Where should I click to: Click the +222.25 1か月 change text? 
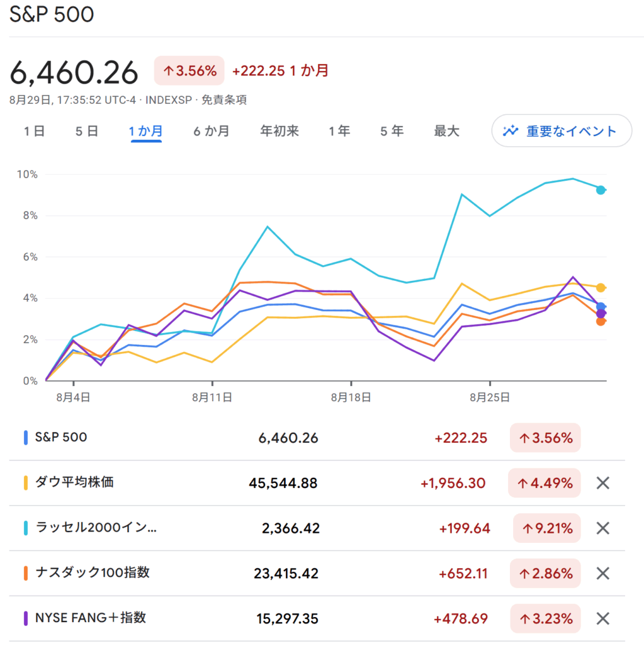point(280,71)
